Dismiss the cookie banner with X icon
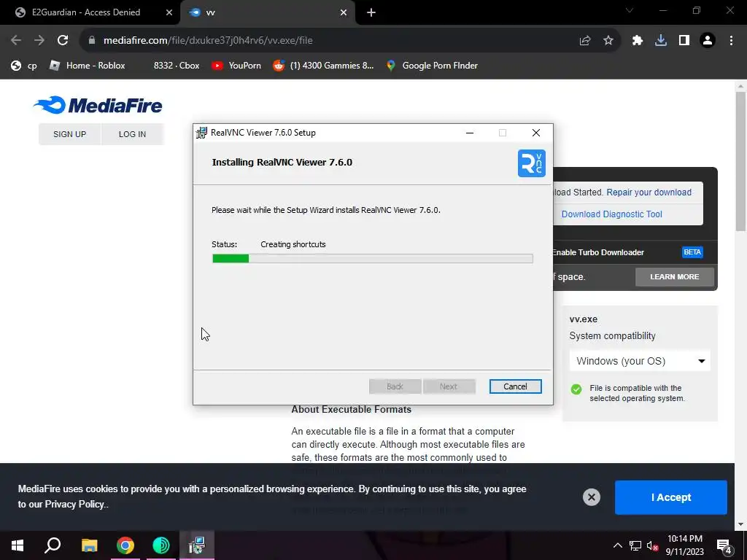The image size is (747, 560). point(591,497)
